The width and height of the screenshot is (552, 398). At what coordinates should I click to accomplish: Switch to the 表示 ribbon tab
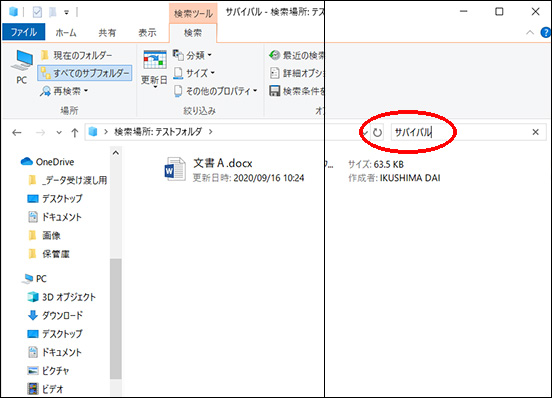(147, 33)
